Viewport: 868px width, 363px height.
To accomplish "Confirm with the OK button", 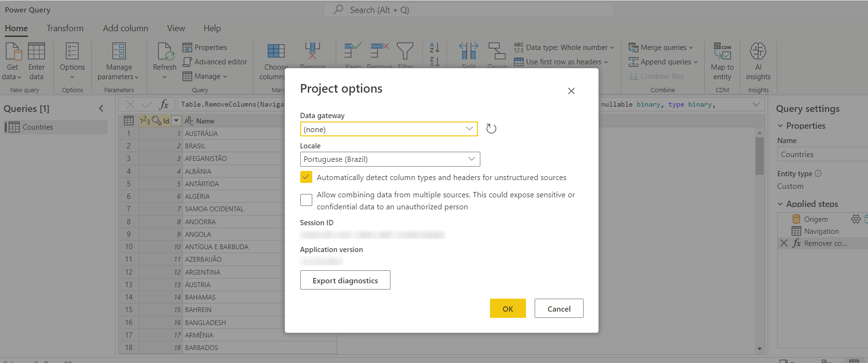I will coord(508,309).
